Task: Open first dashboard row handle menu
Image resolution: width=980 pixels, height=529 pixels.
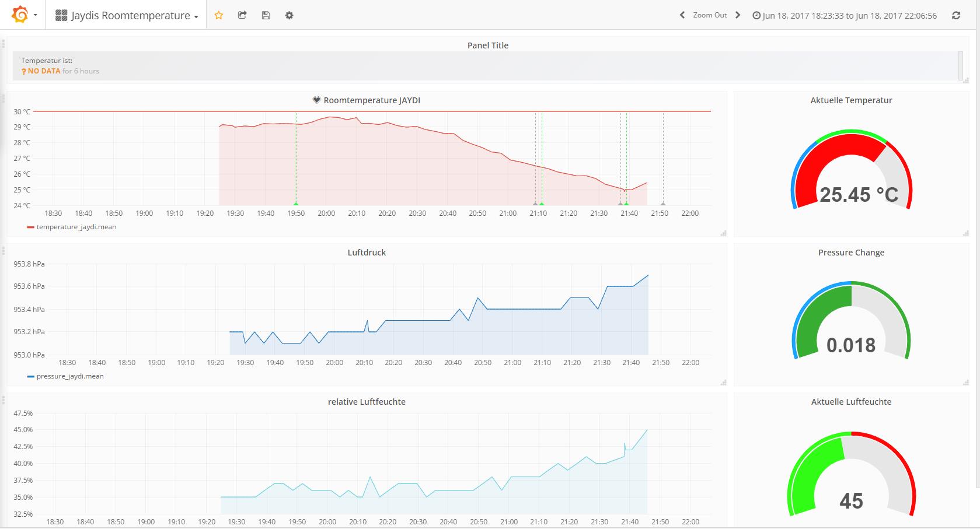Action: [4, 44]
